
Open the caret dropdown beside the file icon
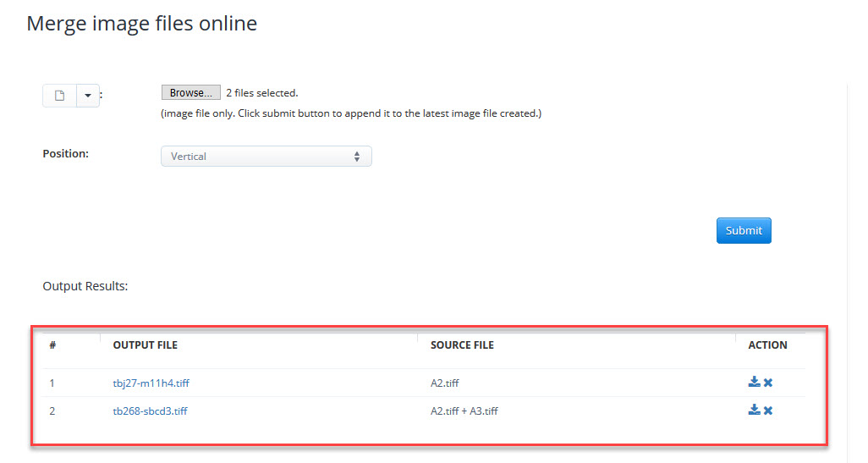(x=88, y=96)
